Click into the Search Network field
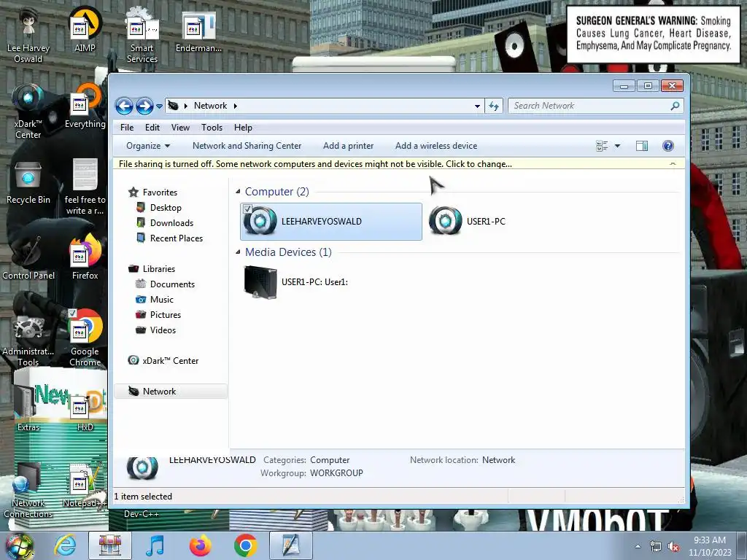The width and height of the screenshot is (747, 560). (589, 106)
